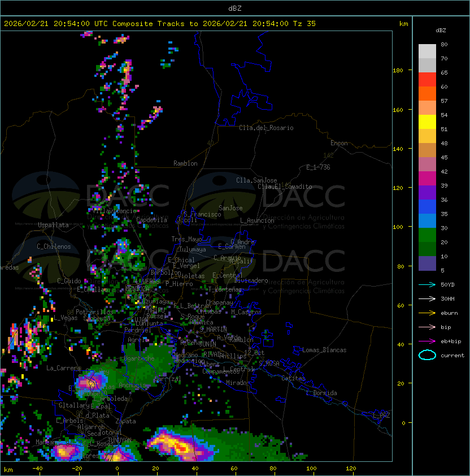This screenshot has height=476, width=470.
Task: Click the eb+bip legend label
Action: (451, 341)
